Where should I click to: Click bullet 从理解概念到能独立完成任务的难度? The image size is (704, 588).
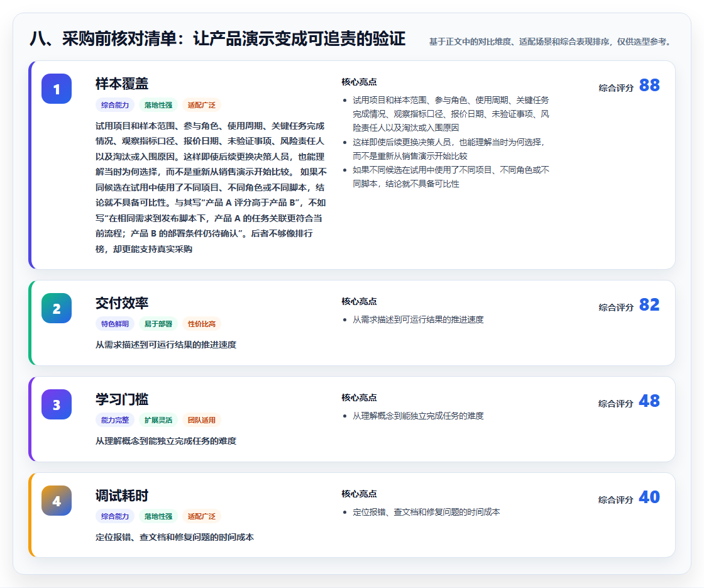tap(418, 416)
